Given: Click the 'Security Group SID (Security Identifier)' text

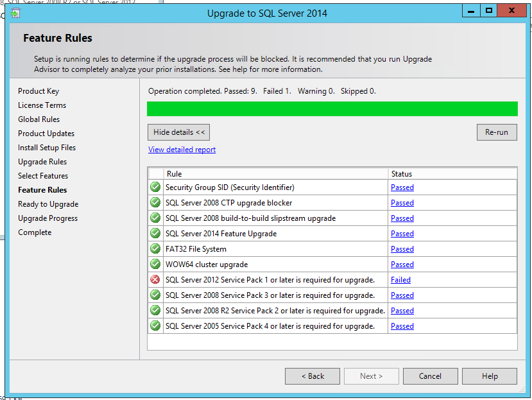Looking at the screenshot, I should pos(230,187).
